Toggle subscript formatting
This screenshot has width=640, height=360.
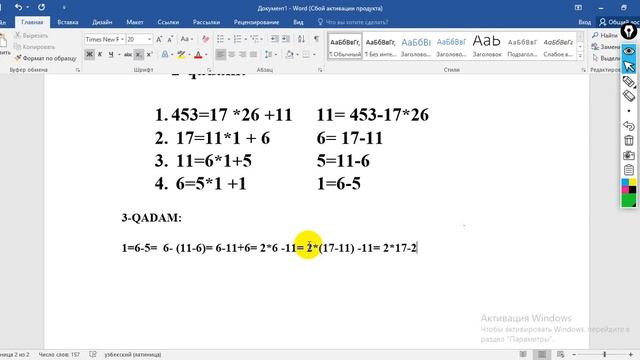(139, 54)
